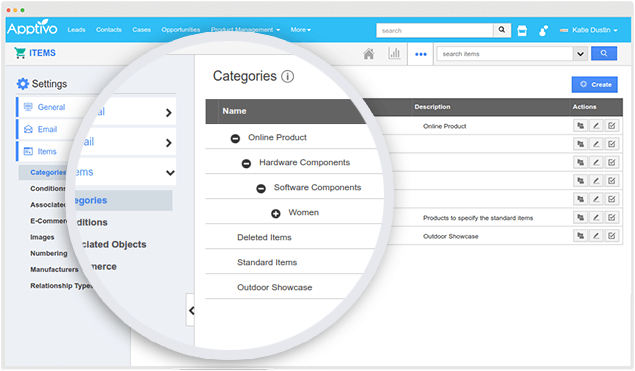Screen dimensions: 635x371
Task: Click checkmark icon in Online Product description row
Action: click(612, 126)
